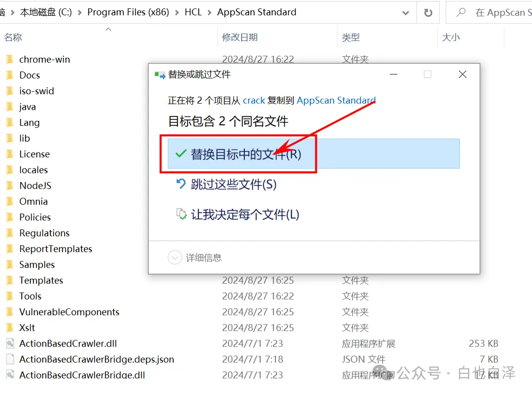532x394 pixels.
Task: Follow the AppScan Standard link in the dialog
Action: click(336, 100)
